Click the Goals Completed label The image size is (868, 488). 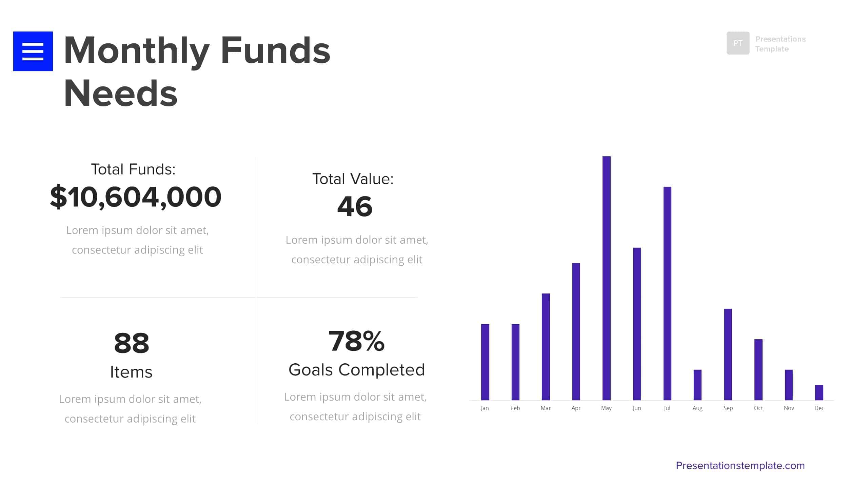[356, 370]
